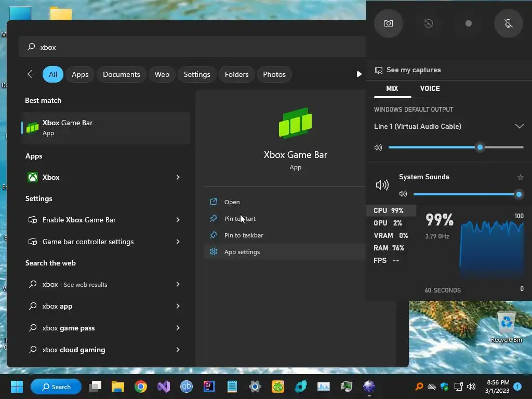Open the gear settings taskbar icon
Viewport: 532px width, 399px height.
pyautogui.click(x=255, y=387)
